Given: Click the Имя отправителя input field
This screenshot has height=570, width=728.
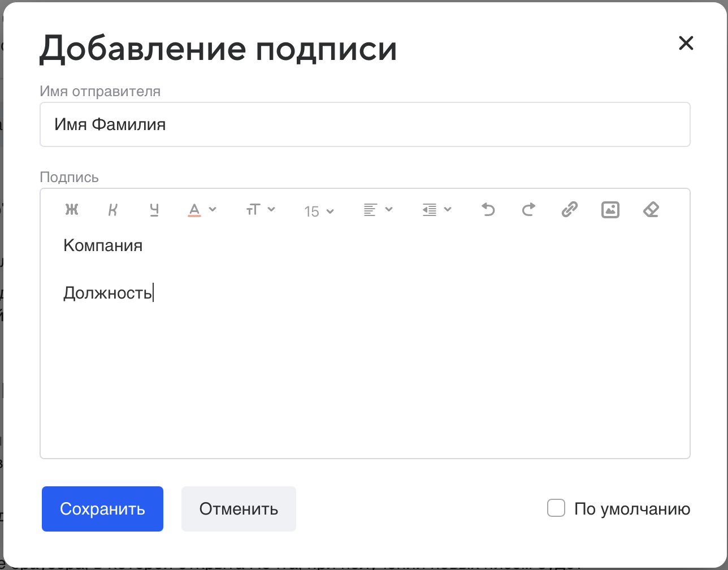Looking at the screenshot, I should [365, 124].
